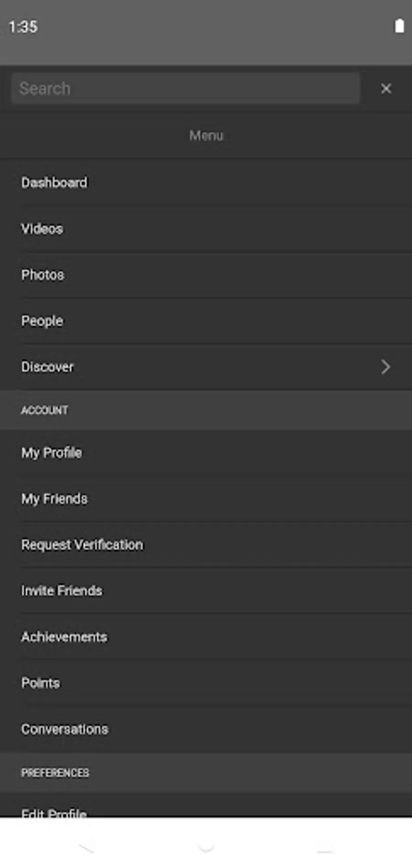The height and width of the screenshot is (868, 412).
Task: Open the Discover menu item
Action: coord(206,367)
